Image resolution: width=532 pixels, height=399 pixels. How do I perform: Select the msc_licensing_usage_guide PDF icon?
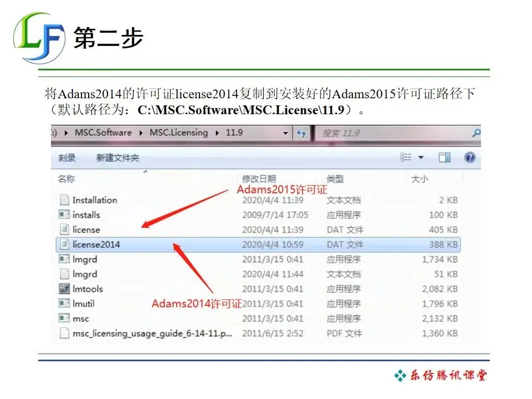pyautogui.click(x=64, y=333)
